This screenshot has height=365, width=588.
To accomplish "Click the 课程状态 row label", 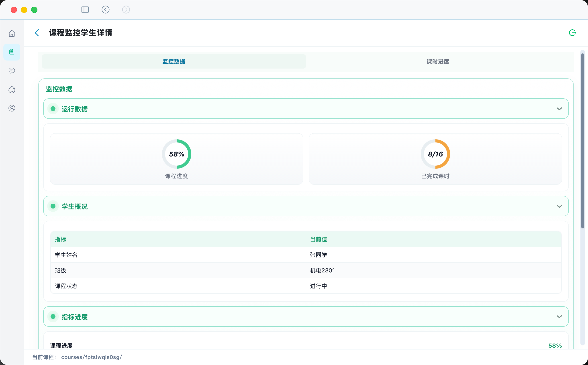I will [x=66, y=286].
